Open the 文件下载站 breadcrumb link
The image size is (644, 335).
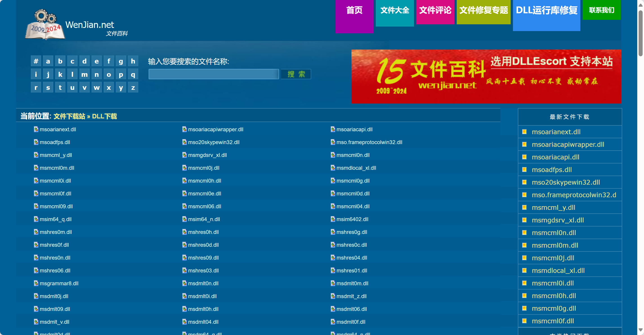pos(69,116)
